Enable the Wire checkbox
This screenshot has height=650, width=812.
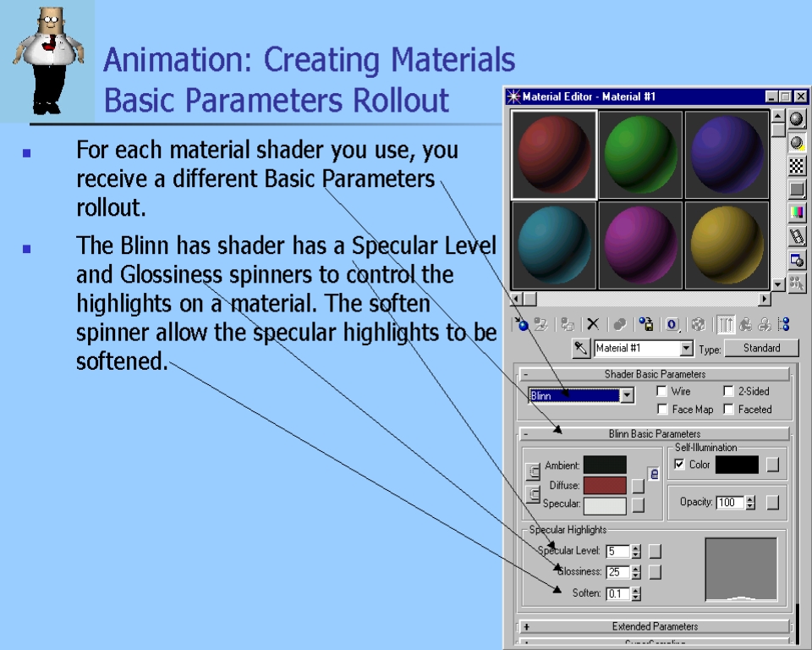pyautogui.click(x=662, y=392)
